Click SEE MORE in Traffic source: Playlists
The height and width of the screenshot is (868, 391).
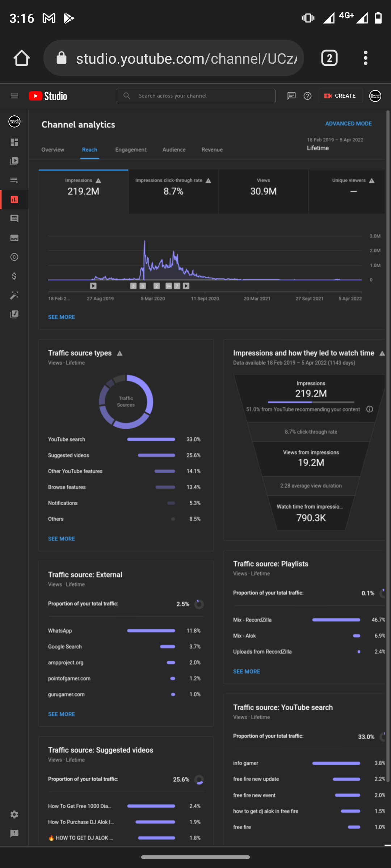point(247,672)
